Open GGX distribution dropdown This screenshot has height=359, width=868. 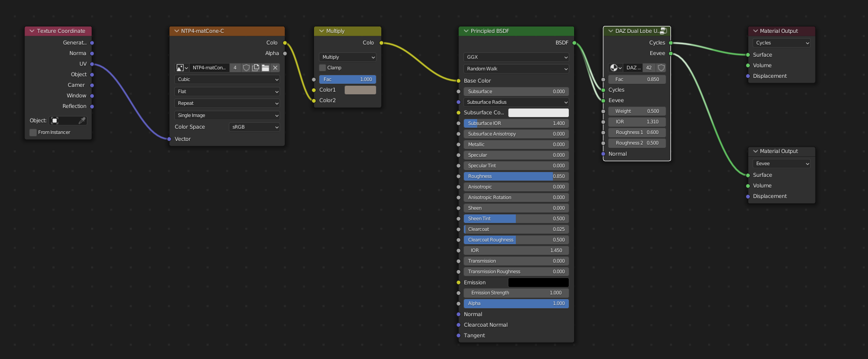coord(516,57)
